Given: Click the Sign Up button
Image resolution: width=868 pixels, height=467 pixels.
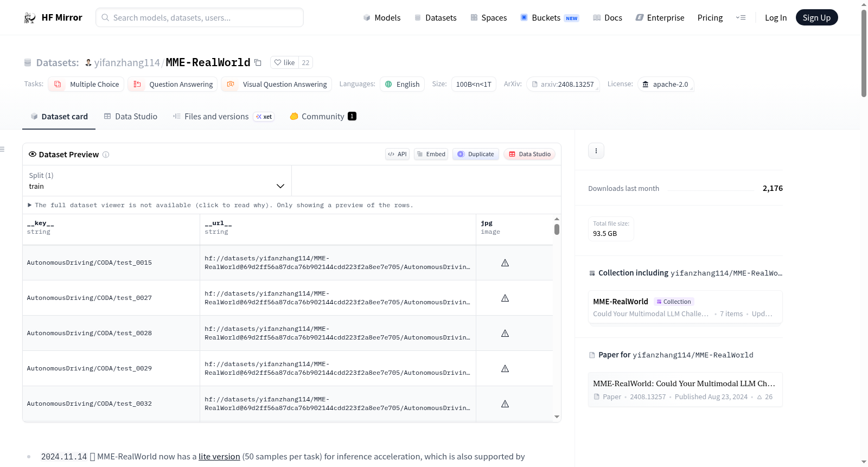Looking at the screenshot, I should 816,17.
